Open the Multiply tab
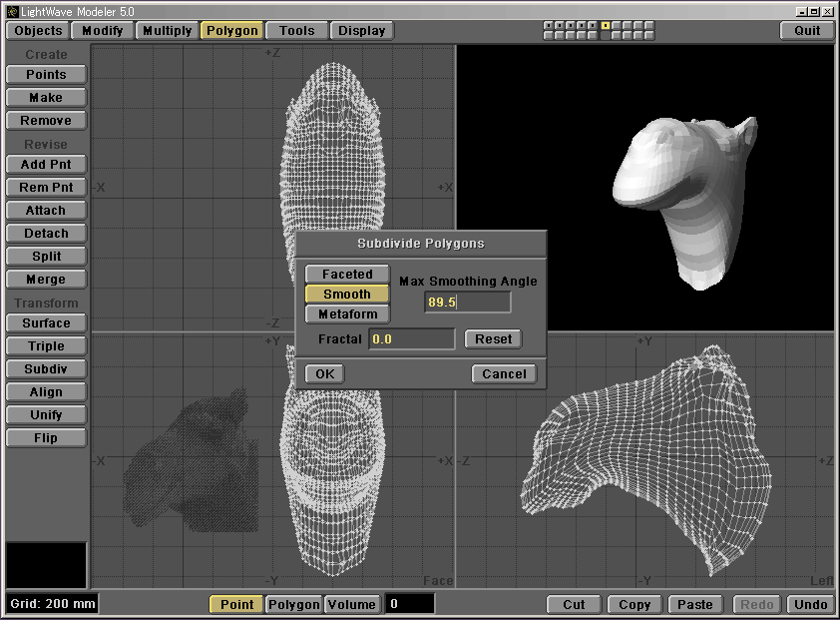Viewport: 840px width, 620px height. (x=167, y=30)
